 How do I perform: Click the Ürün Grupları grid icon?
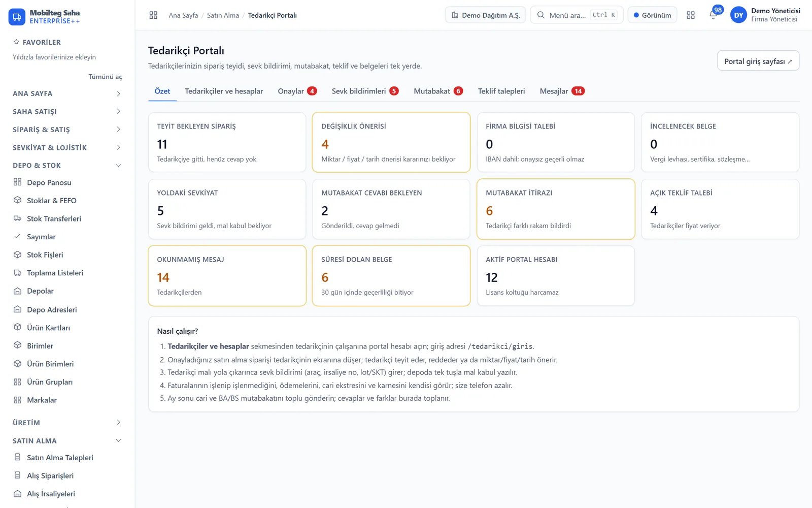pyautogui.click(x=17, y=382)
